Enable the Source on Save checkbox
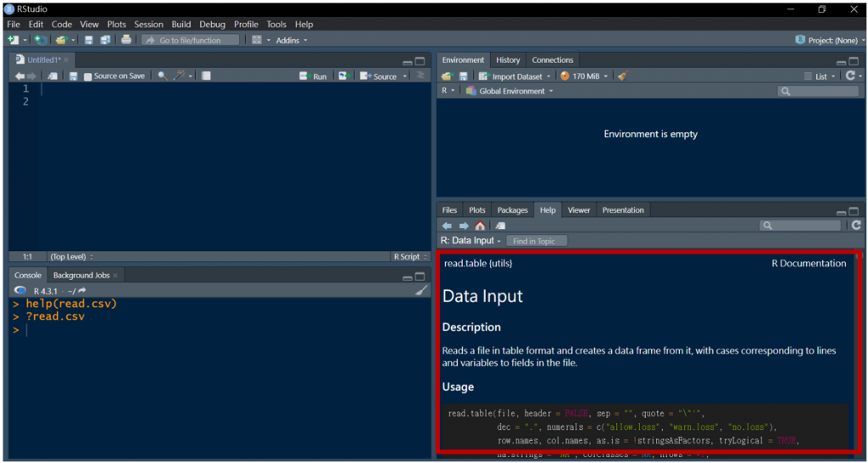The image size is (868, 463). (x=87, y=76)
